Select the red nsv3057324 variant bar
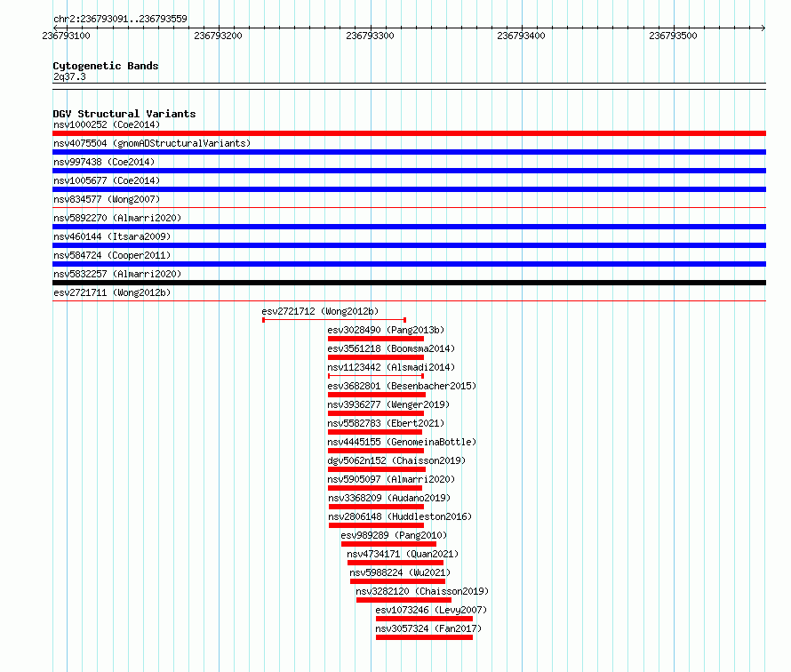Screen dimensions: 791x672 pos(424,637)
